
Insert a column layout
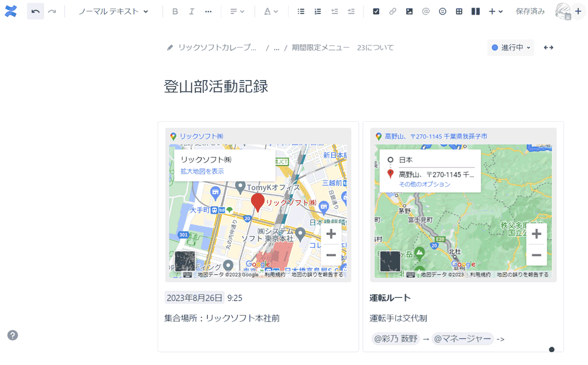pos(476,12)
